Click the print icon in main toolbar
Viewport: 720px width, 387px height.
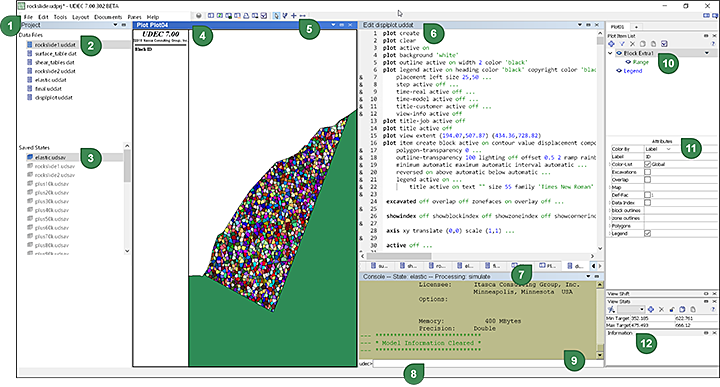click(x=246, y=16)
